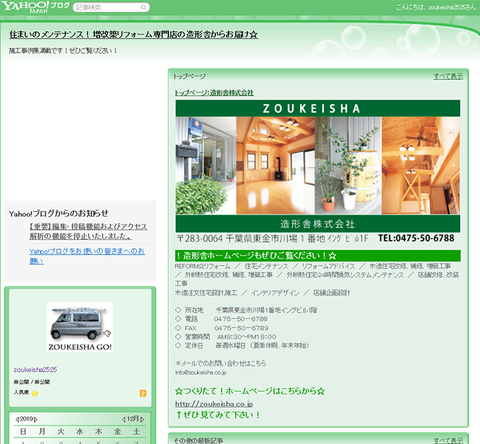Click the ZOUKEISHA banner photo collage

pos(318,166)
